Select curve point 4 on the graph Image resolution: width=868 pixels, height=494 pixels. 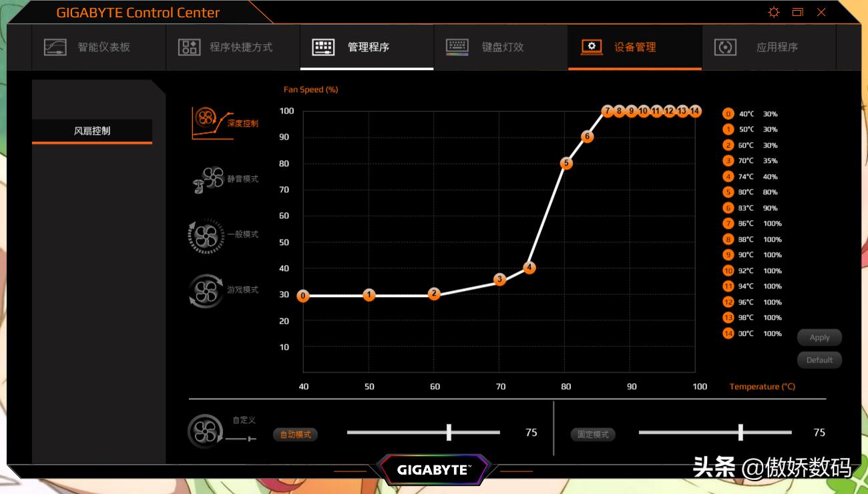[529, 268]
